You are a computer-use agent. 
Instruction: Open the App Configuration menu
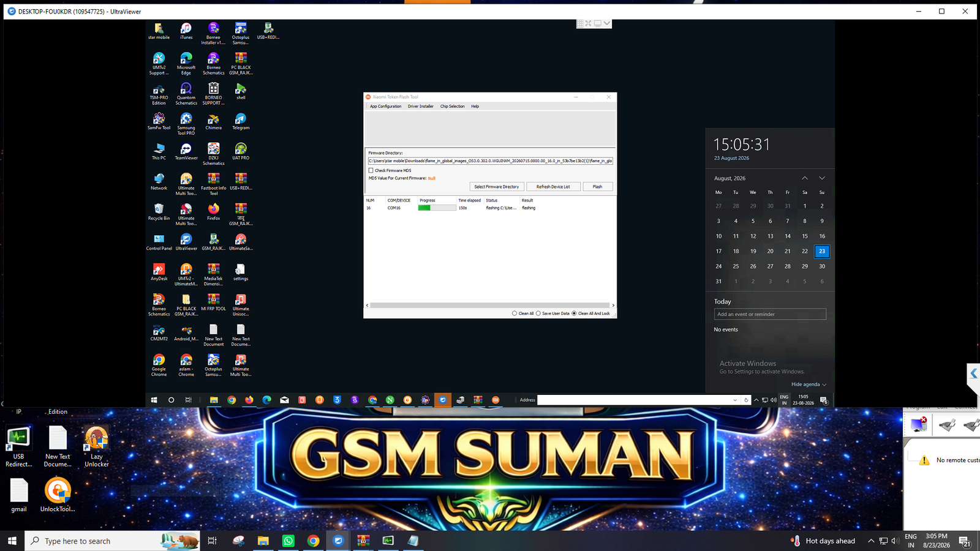click(385, 107)
